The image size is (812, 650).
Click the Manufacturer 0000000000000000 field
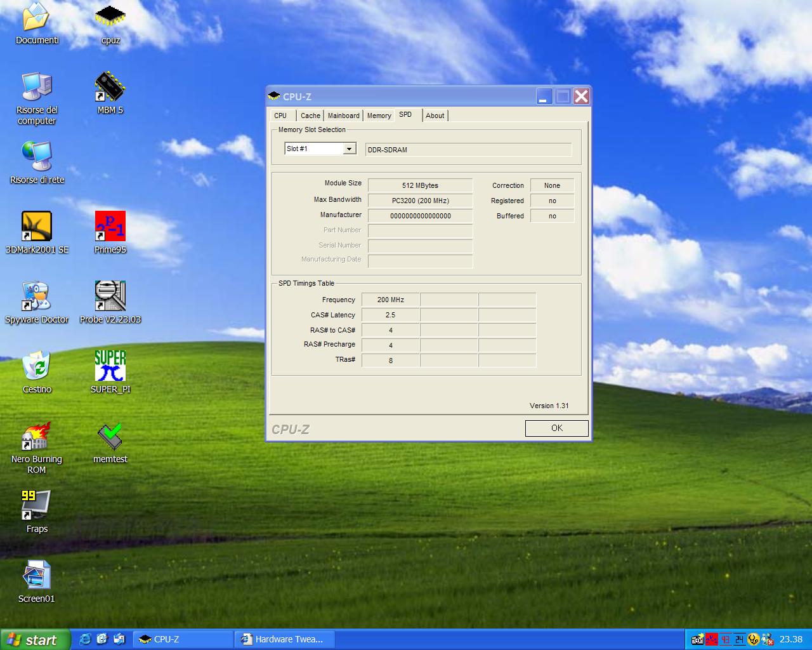tap(420, 216)
